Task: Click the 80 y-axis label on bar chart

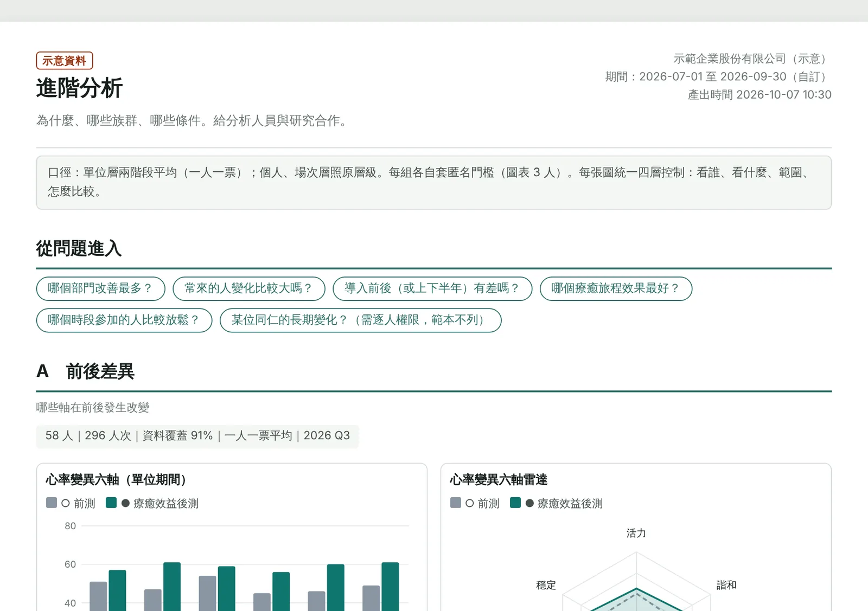Action: 71,526
